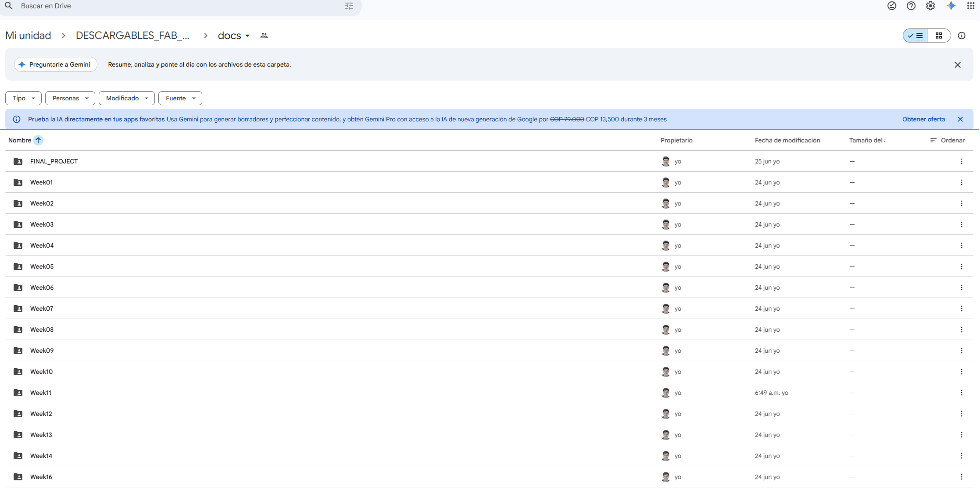Click the search magnifier icon

click(x=8, y=6)
